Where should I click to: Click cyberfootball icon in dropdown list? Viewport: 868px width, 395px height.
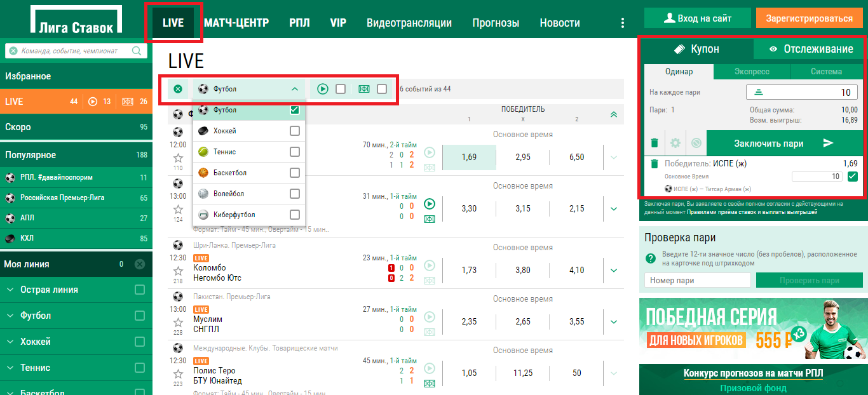[x=203, y=215]
